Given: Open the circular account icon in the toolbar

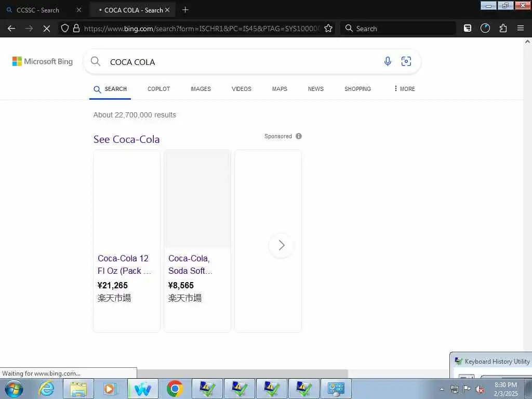Looking at the screenshot, I should [x=485, y=29].
